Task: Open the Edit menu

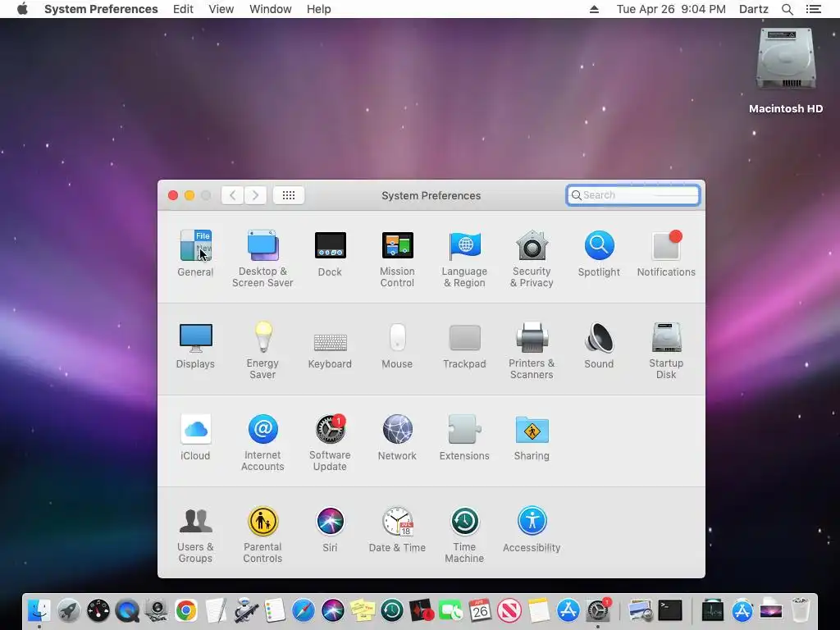Action: click(x=183, y=9)
